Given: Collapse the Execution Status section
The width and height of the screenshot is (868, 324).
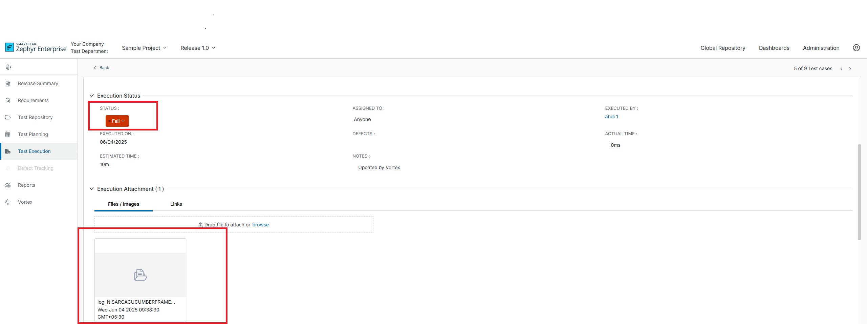Looking at the screenshot, I should [x=92, y=95].
